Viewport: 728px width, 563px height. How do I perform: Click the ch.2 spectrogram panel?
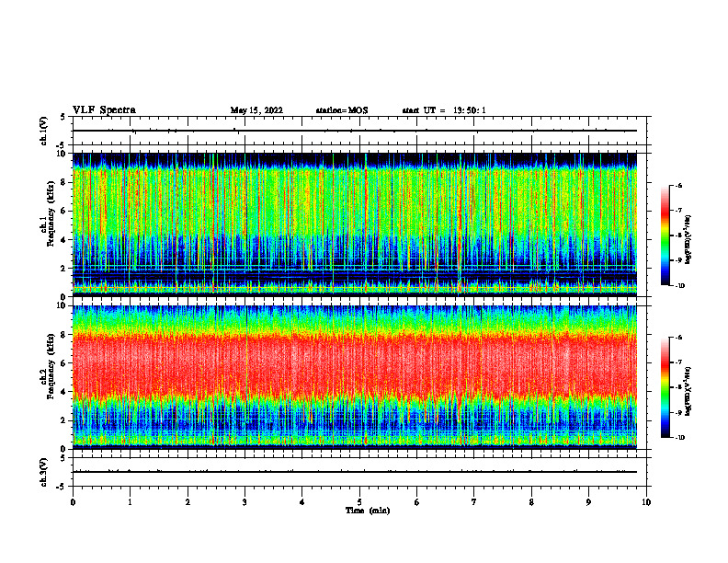pyautogui.click(x=355, y=377)
